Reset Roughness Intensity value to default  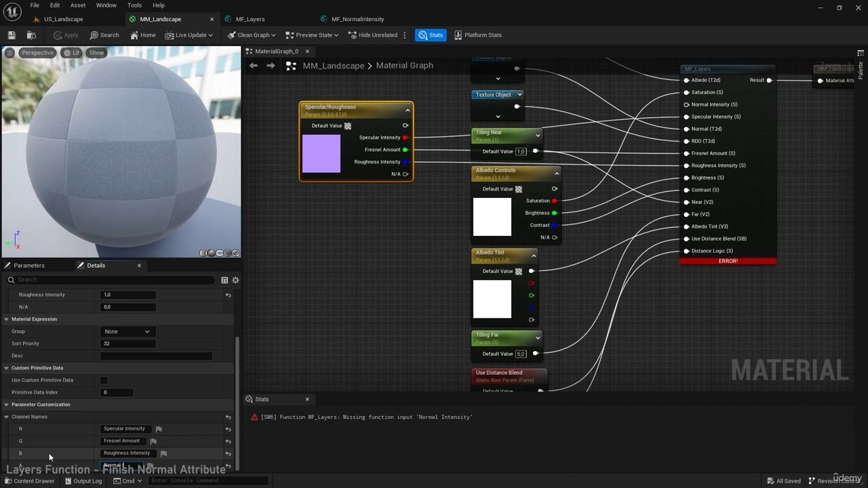(x=228, y=295)
